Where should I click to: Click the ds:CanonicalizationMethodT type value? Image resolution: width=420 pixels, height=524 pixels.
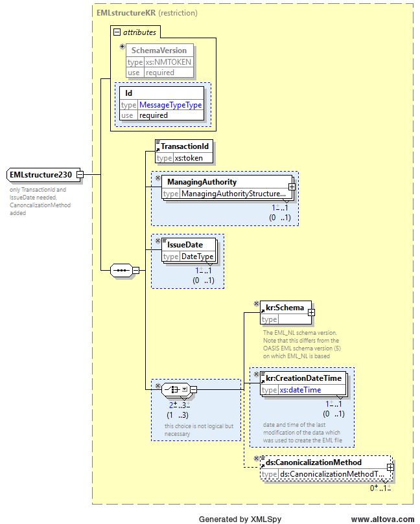(x=332, y=474)
